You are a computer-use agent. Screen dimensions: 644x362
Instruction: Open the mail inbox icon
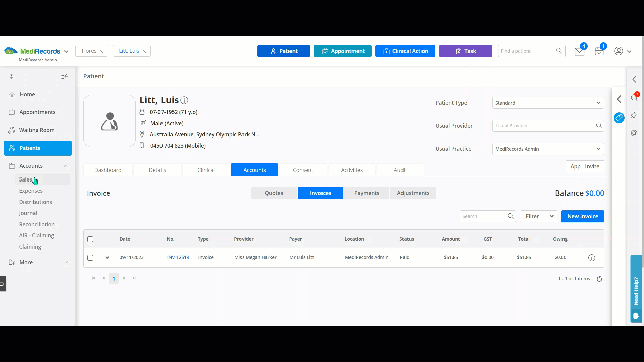(580, 51)
